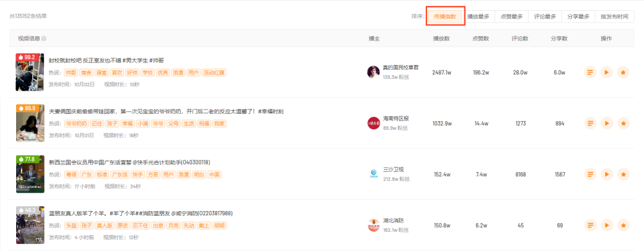This screenshot has width=644, height=251.
Task: Sort results by 点赞最多
Action: (x=512, y=17)
